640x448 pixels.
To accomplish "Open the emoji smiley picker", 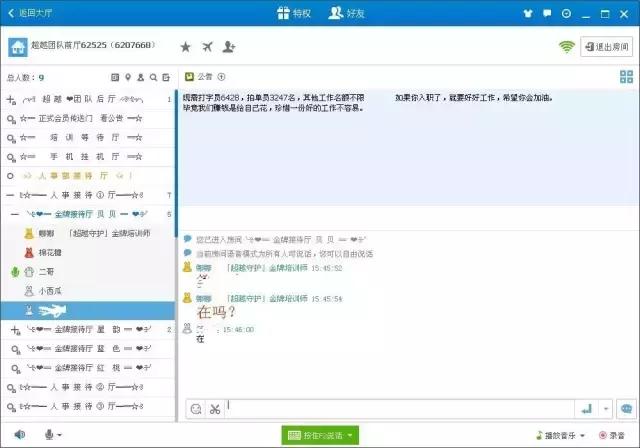I will tap(196, 409).
